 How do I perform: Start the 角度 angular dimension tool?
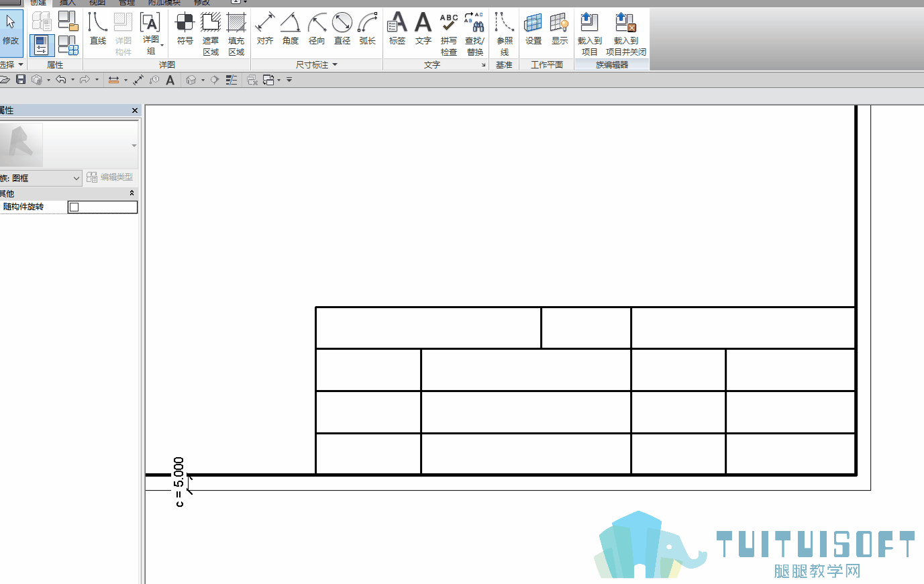(291, 30)
